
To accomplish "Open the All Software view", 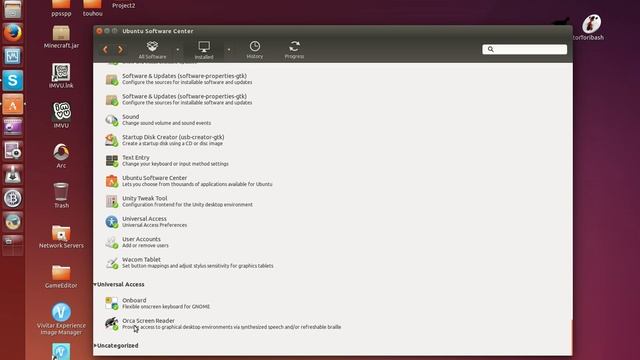I will point(152,50).
